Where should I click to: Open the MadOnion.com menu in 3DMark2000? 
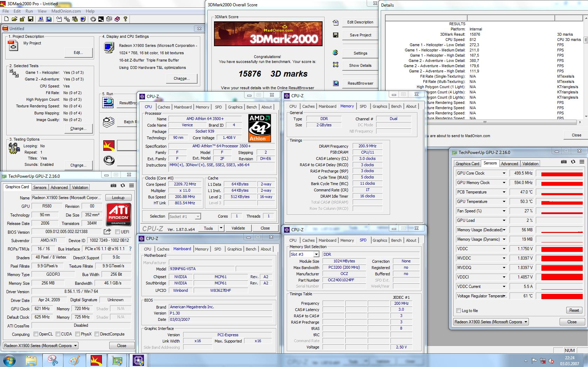(x=66, y=11)
